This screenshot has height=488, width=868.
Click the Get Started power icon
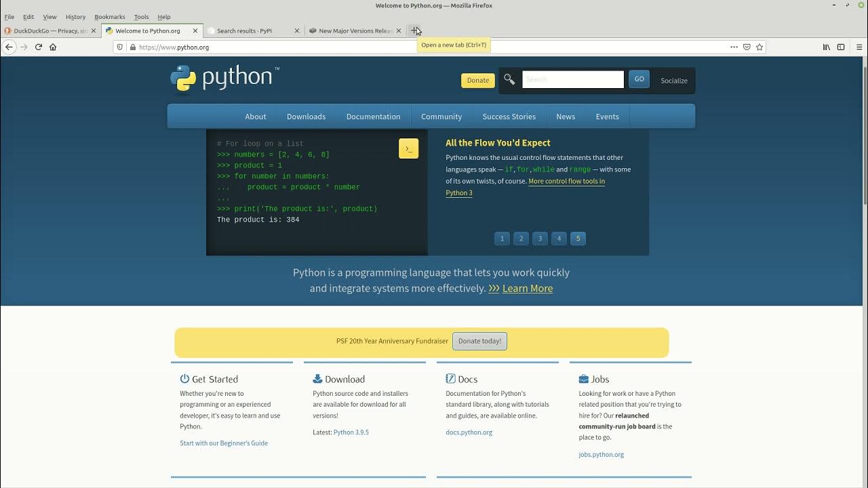click(x=184, y=379)
